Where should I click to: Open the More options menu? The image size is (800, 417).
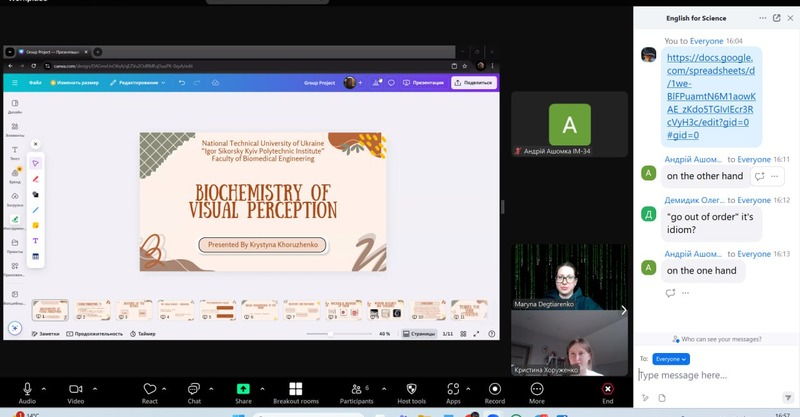[x=537, y=393]
